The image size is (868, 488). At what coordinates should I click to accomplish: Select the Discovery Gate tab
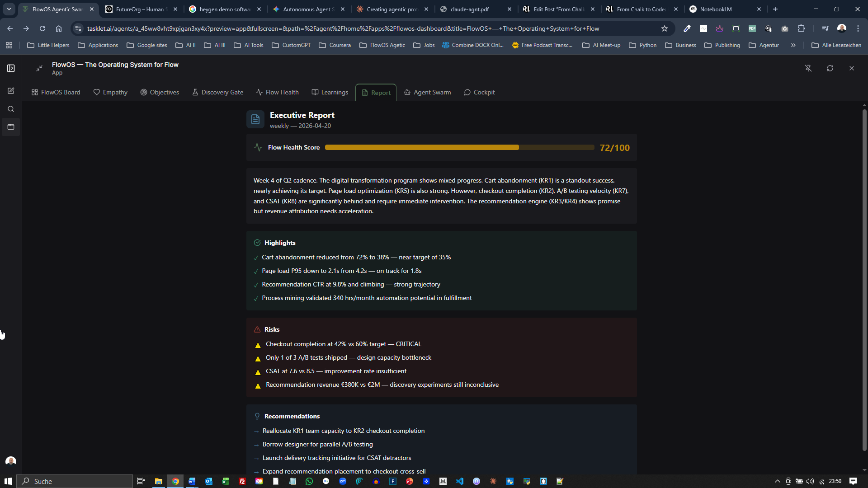pos(217,92)
